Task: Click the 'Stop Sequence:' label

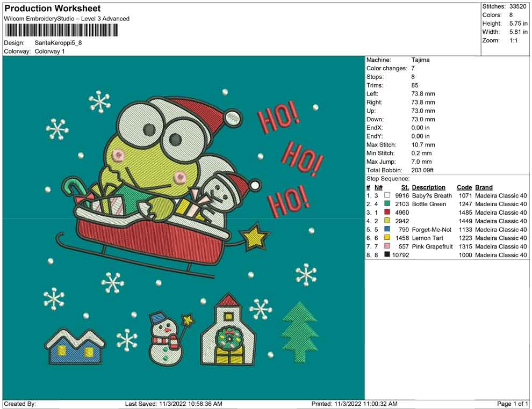Action: (388, 179)
